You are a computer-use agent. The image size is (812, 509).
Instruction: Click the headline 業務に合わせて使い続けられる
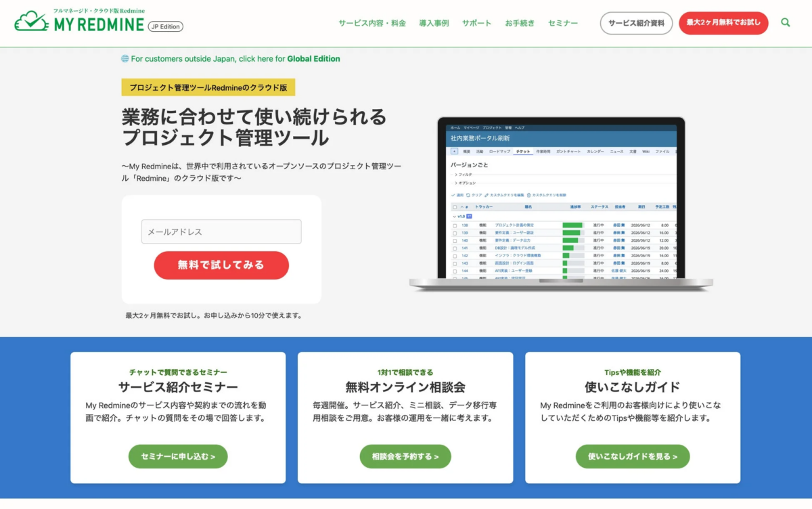point(254,116)
